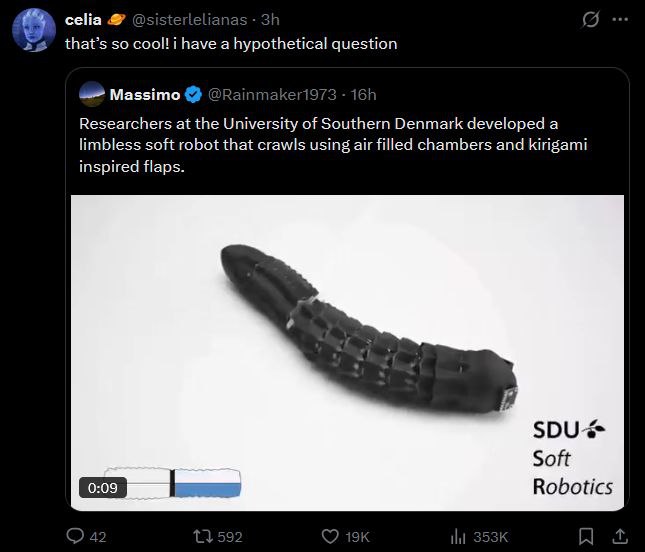The image size is (645, 552).
Task: Open celia display name profile link
Action: tap(83, 19)
